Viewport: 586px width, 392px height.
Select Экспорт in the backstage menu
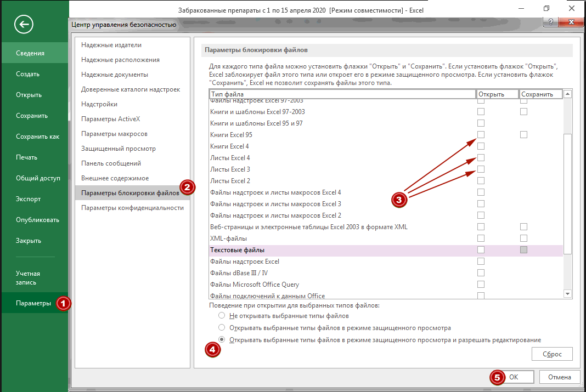point(35,199)
